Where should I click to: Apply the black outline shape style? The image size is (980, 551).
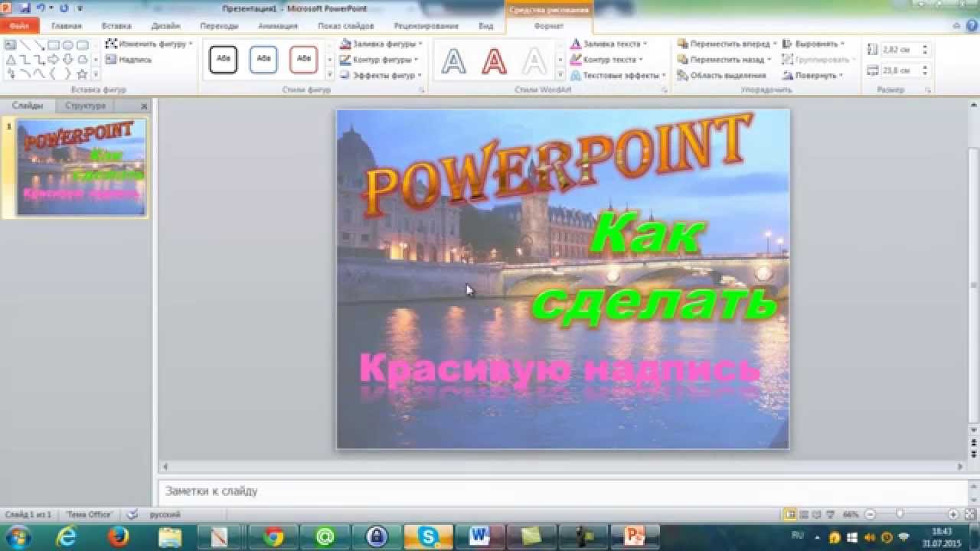(224, 59)
